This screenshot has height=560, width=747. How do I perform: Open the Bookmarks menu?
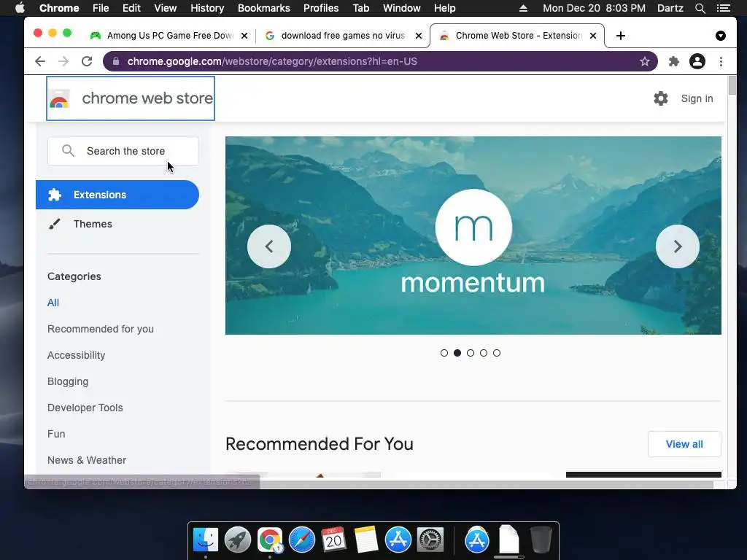click(x=263, y=8)
